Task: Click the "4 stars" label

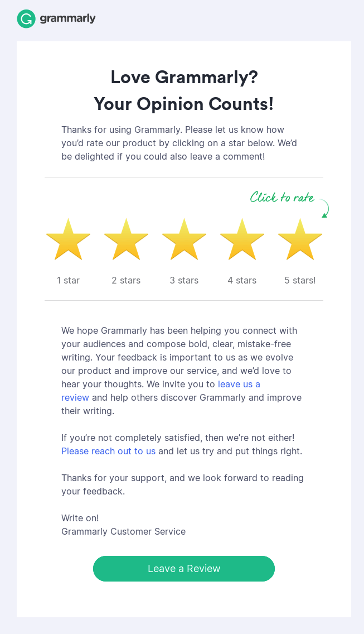Action: [x=242, y=280]
